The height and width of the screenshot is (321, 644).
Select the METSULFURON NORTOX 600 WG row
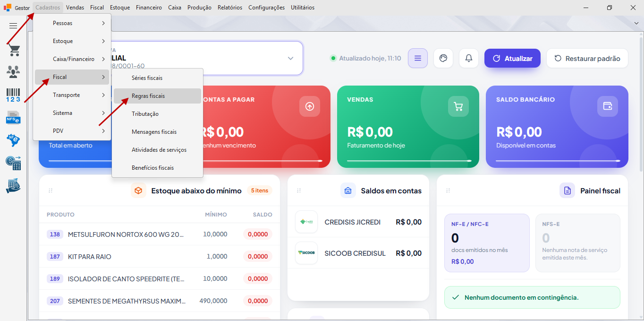pyautogui.click(x=160, y=234)
